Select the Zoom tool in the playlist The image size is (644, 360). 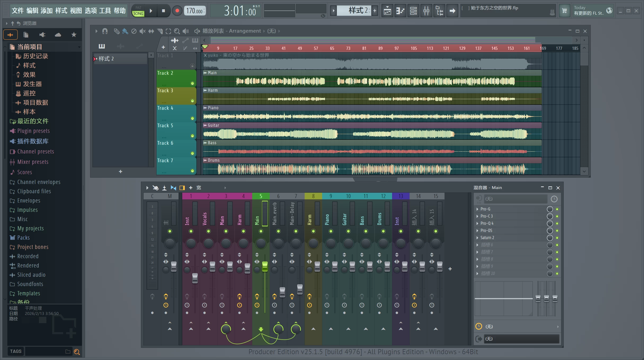point(177,31)
